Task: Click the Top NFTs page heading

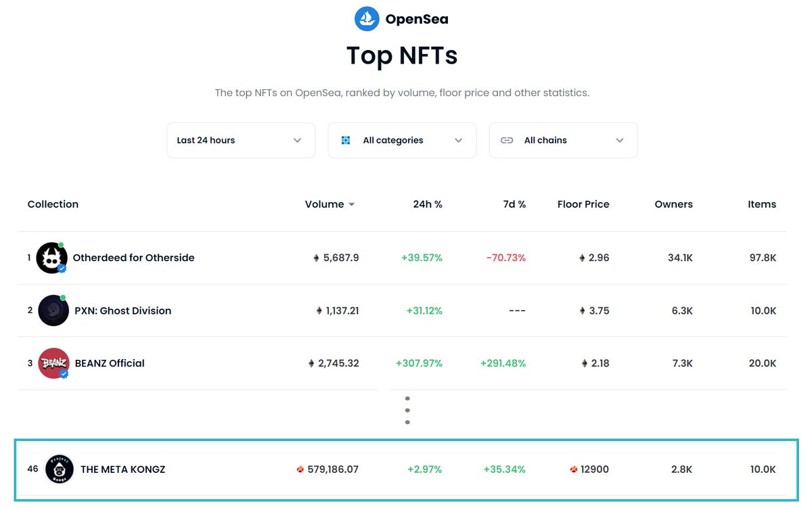Action: point(402,55)
